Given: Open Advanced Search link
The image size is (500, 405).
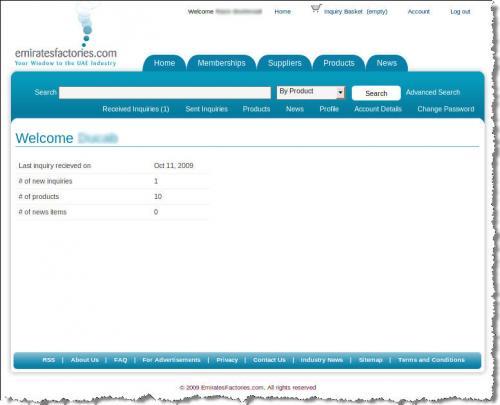Looking at the screenshot, I should coord(433,92).
